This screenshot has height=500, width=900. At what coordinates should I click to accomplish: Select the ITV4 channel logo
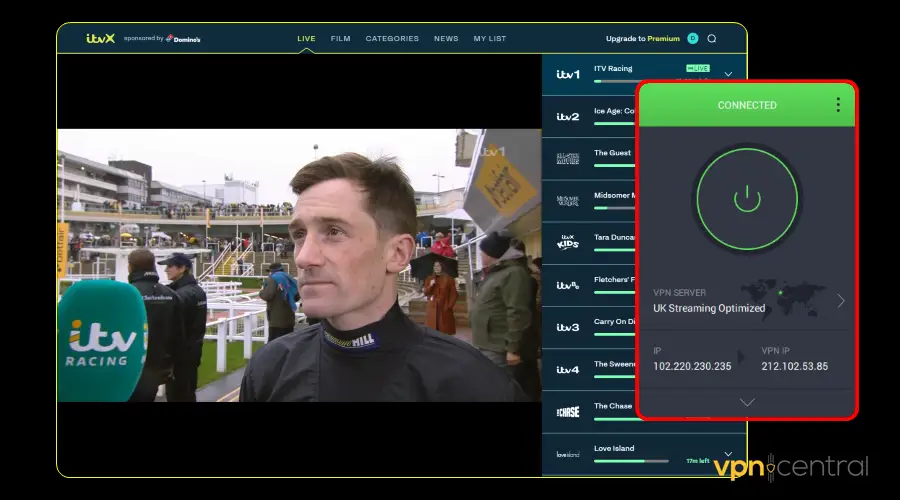pos(568,370)
